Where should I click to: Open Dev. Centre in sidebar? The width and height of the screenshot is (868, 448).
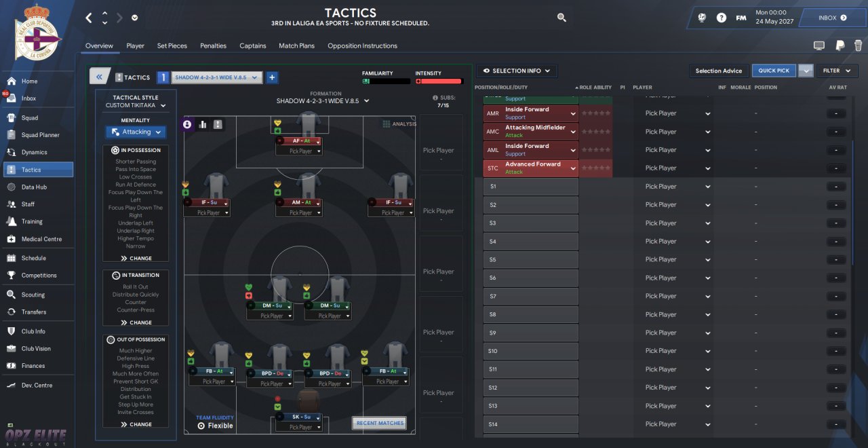click(x=37, y=385)
